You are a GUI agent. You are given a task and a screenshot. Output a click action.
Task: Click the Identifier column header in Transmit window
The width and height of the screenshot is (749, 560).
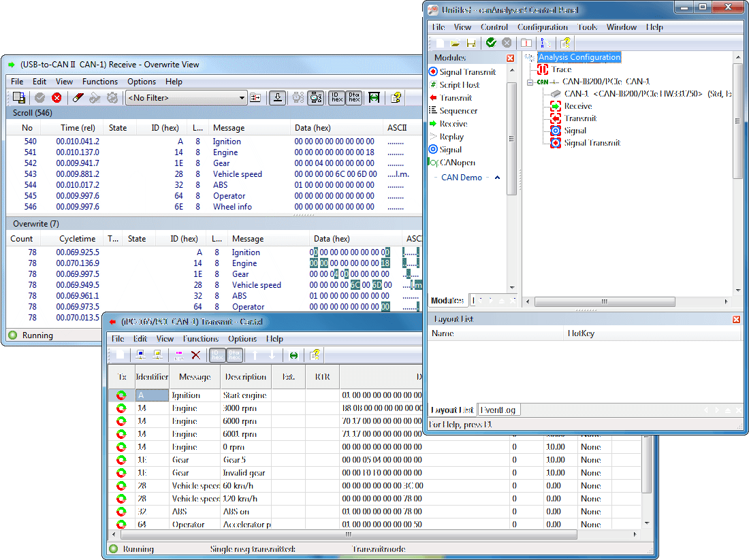tap(152, 377)
